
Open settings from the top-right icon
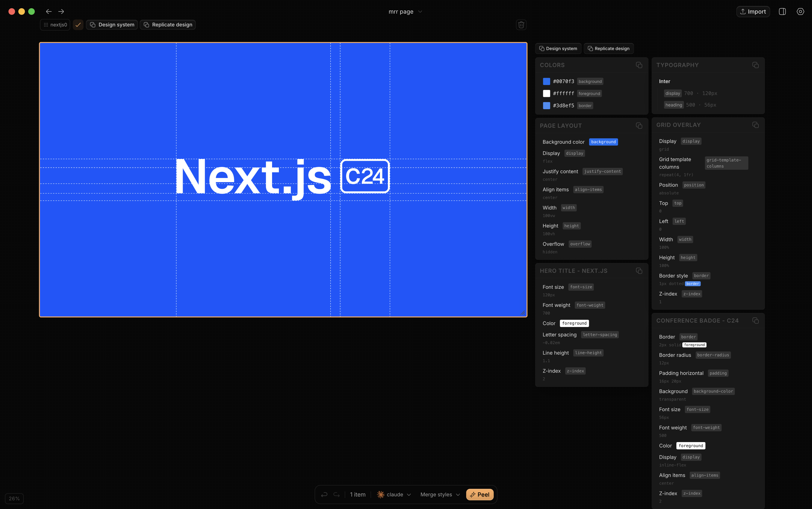800,12
